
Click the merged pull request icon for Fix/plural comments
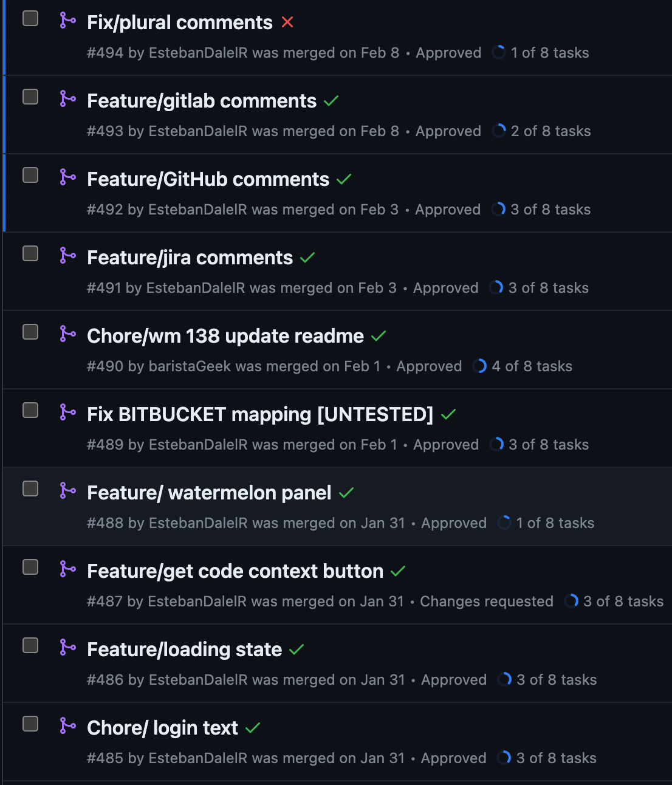point(67,18)
